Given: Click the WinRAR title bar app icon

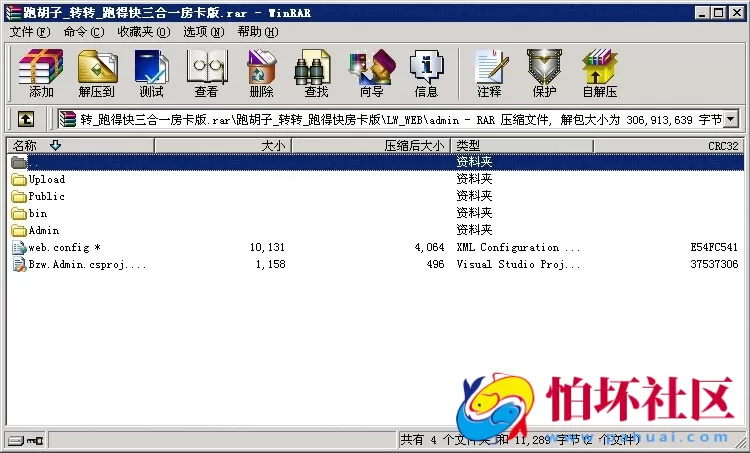Looking at the screenshot, I should [x=13, y=12].
